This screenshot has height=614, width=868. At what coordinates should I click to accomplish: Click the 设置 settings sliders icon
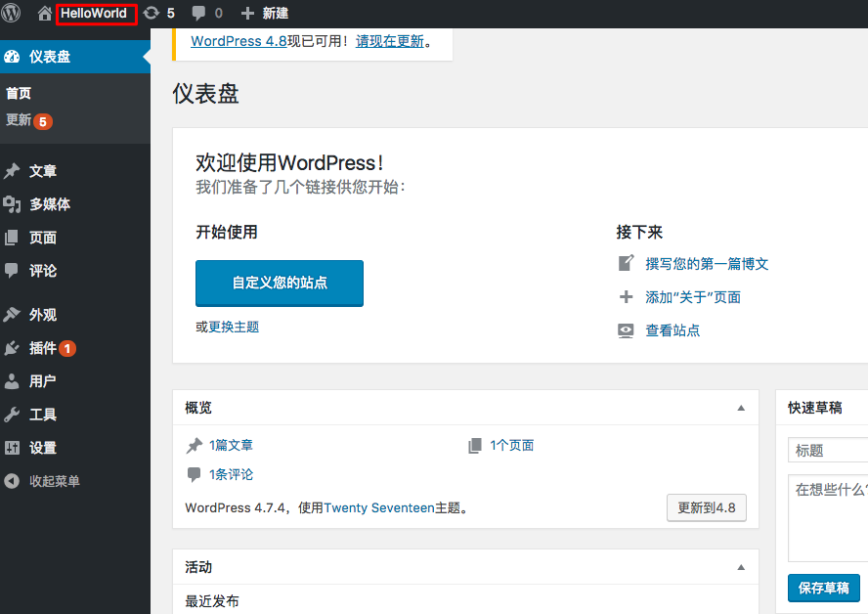(x=12, y=448)
